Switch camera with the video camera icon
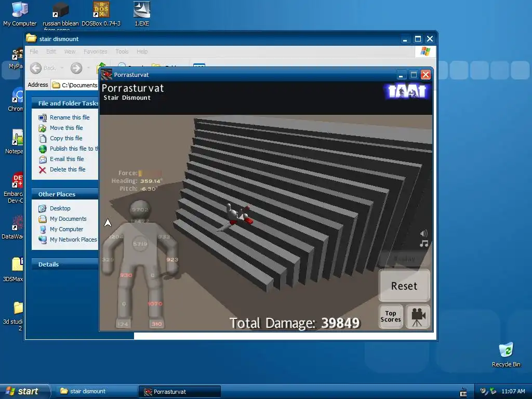532x399 pixels. pos(418,316)
